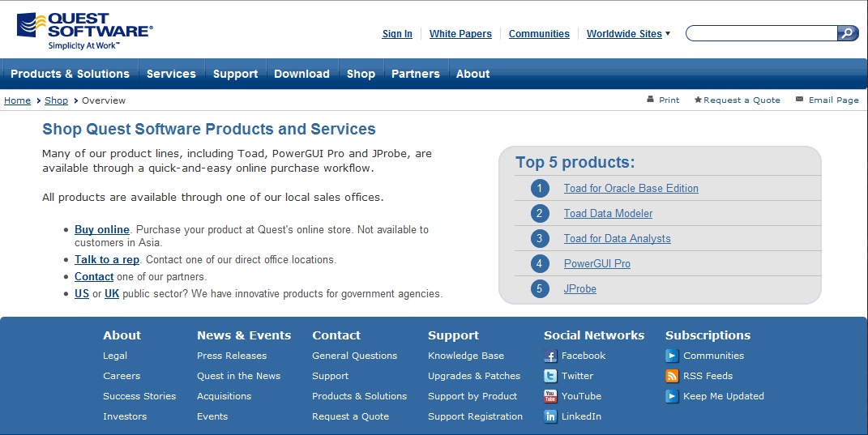Open the Support navigation menu
Screen dimensions: 868x435
pos(235,74)
